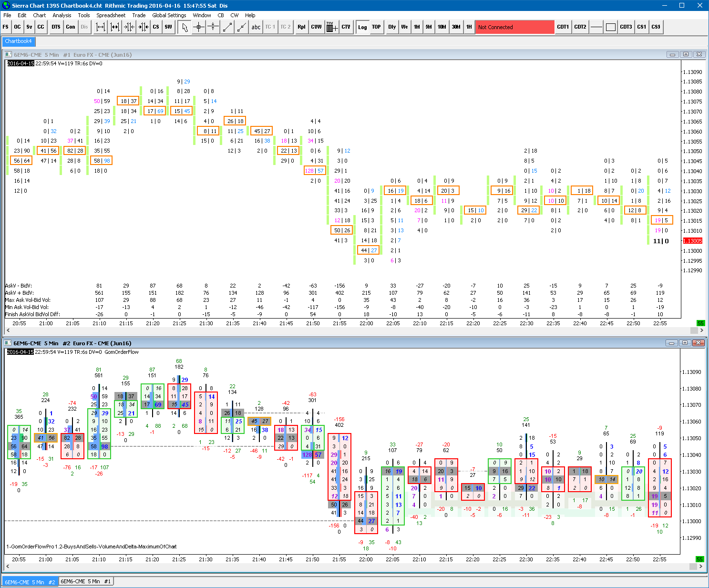Select the chart values crosshair tool
Viewport: 709px width, 588px height.
[199, 27]
